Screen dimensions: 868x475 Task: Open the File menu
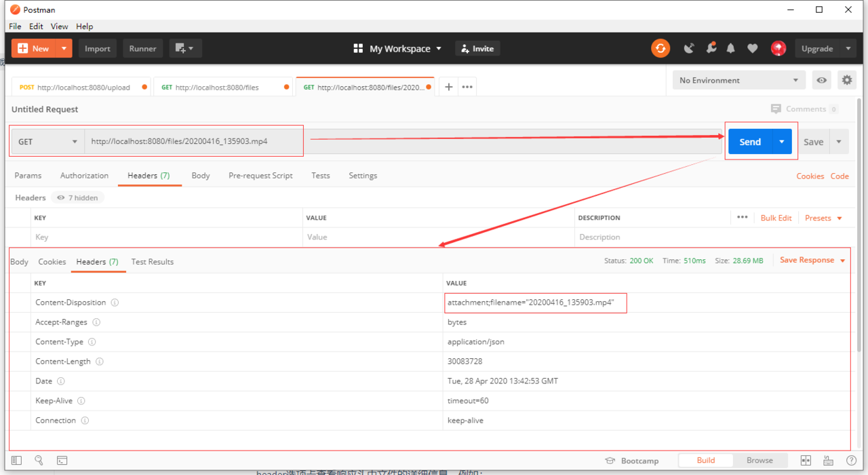15,26
